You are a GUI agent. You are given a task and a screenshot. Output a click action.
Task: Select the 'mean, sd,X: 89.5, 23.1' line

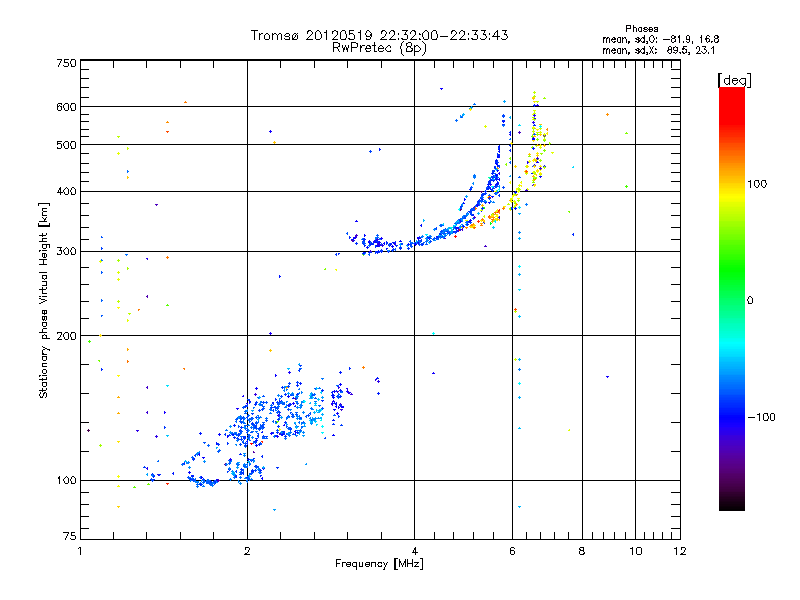pos(659,50)
